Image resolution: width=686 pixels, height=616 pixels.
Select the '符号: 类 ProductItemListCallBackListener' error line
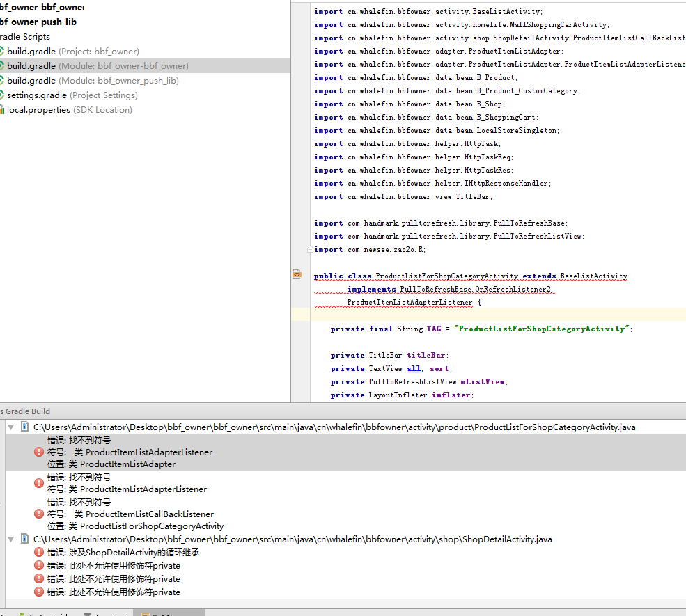click(x=130, y=514)
